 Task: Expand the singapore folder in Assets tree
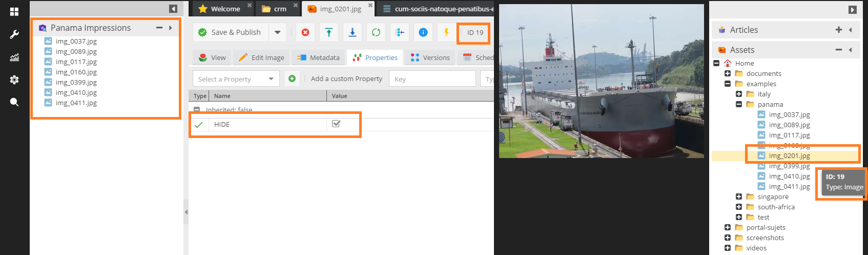pyautogui.click(x=739, y=197)
